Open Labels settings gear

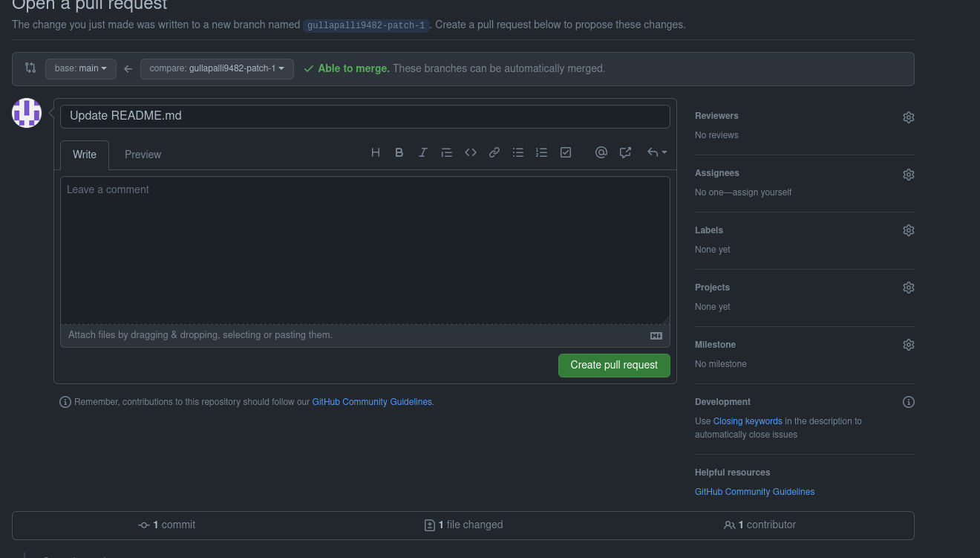pyautogui.click(x=909, y=230)
